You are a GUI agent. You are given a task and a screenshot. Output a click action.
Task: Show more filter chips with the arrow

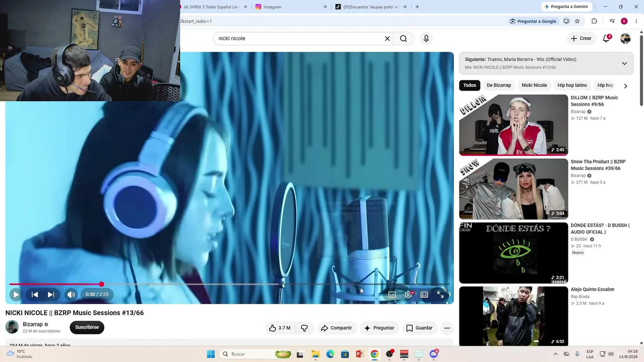pyautogui.click(x=625, y=86)
